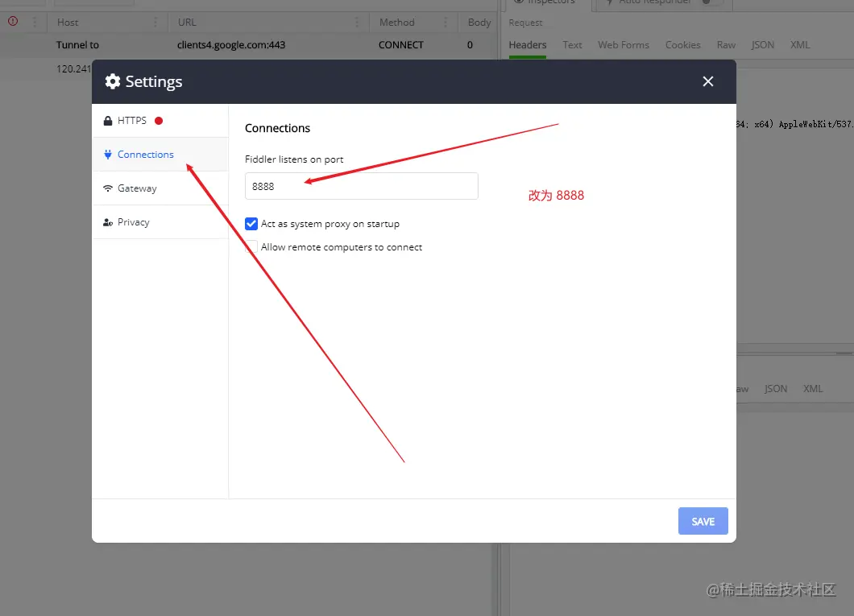The image size is (854, 616).
Task: Open the request JSON inspector tab
Action: [762, 45]
